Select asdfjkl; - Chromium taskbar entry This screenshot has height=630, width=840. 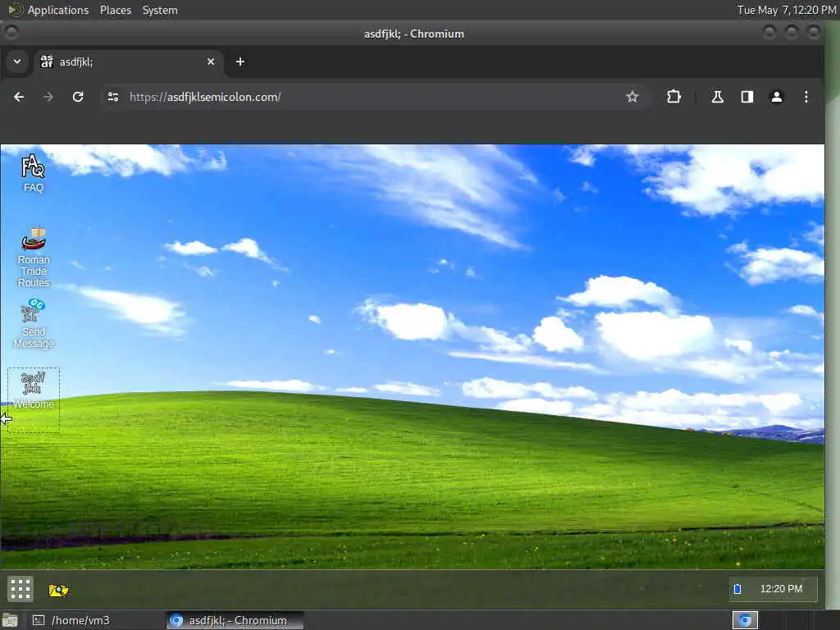point(235,620)
